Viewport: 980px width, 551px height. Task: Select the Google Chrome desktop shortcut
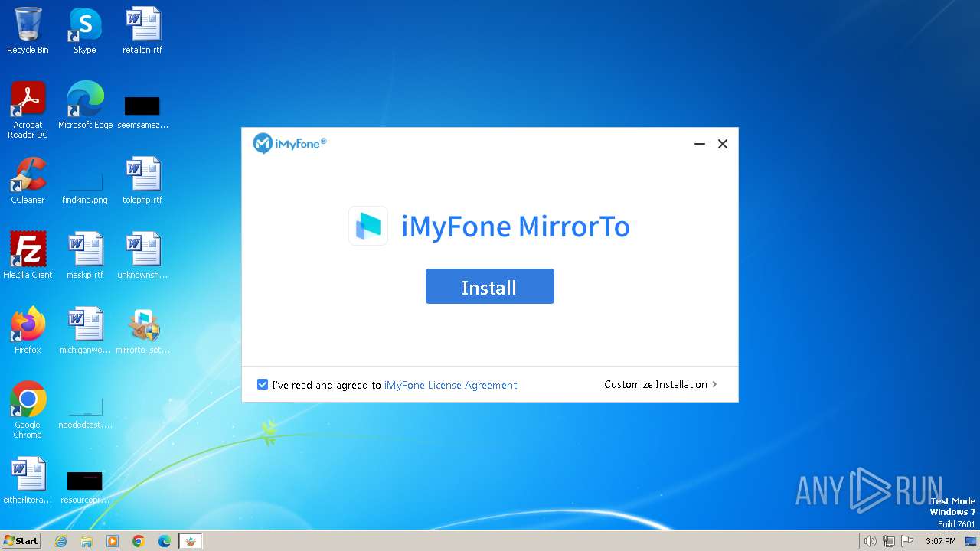pyautogui.click(x=28, y=409)
